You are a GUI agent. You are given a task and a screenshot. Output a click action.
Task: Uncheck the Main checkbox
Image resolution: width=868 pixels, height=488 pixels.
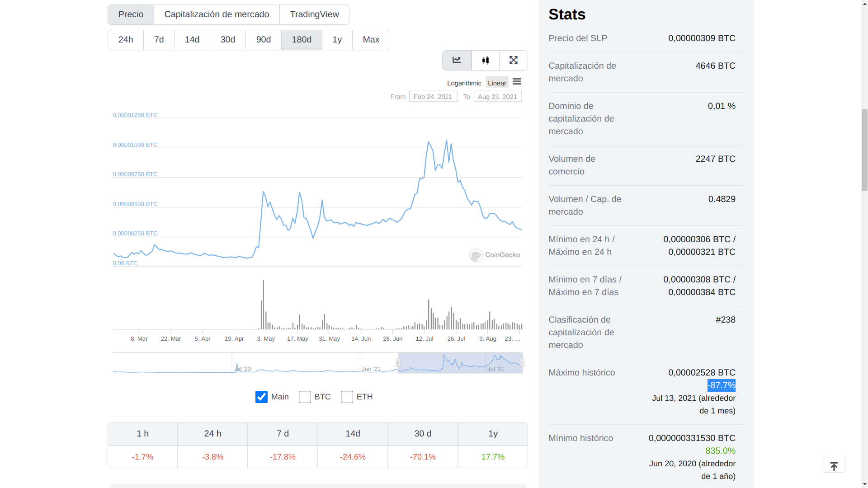point(261,397)
